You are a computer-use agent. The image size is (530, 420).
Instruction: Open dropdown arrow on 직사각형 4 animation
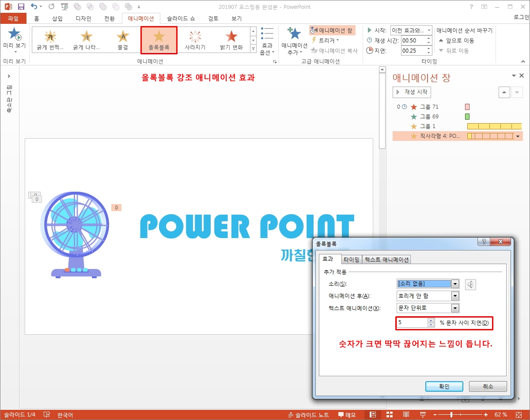(x=518, y=136)
